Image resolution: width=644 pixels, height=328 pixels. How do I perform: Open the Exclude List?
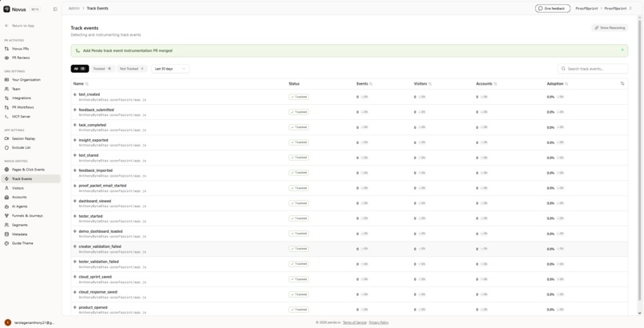click(31, 147)
